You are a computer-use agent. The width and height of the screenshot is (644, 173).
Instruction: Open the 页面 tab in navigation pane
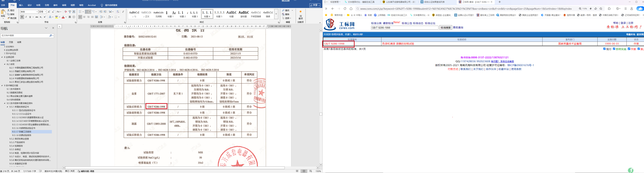click(x=11, y=42)
